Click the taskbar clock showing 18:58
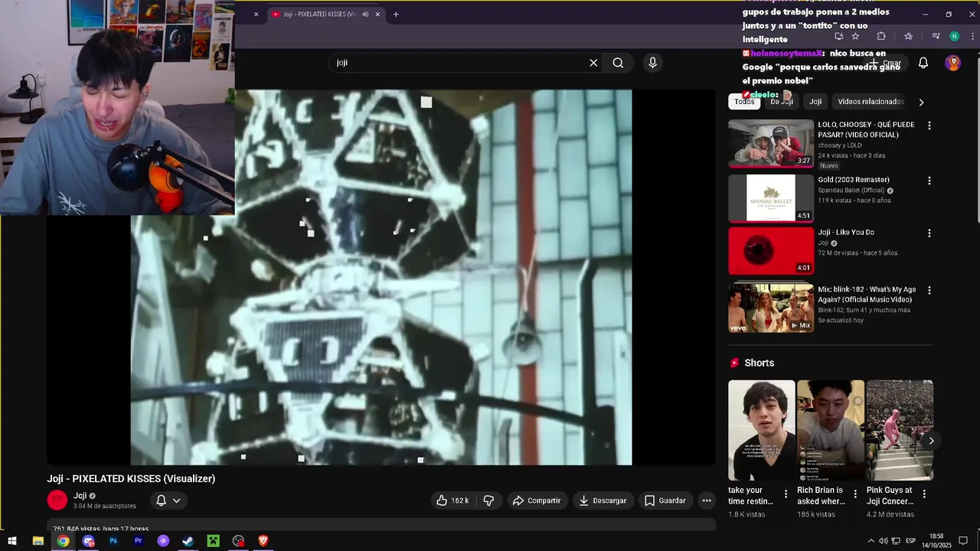The image size is (980, 551). (936, 541)
